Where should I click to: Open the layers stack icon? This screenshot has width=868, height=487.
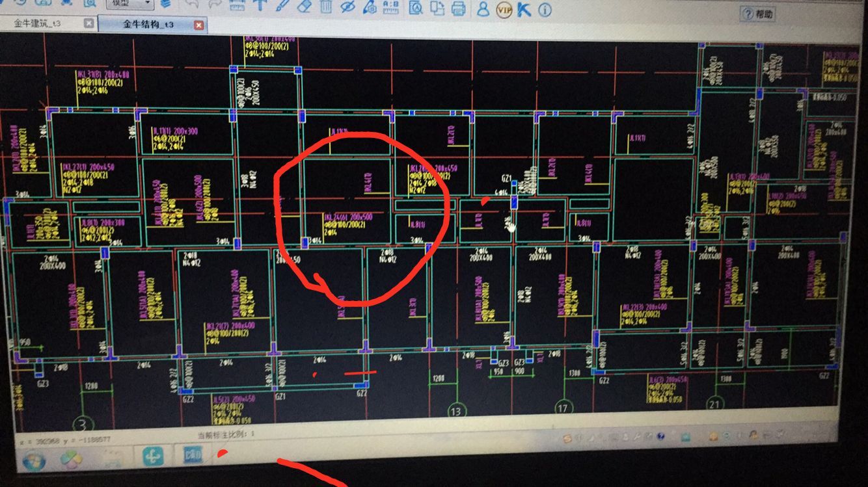pyautogui.click(x=165, y=3)
